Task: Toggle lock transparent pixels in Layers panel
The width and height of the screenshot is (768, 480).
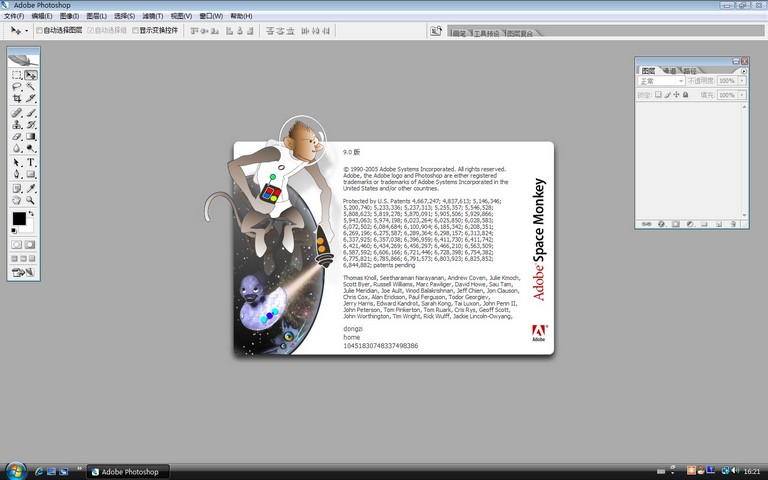Action: 658,95
